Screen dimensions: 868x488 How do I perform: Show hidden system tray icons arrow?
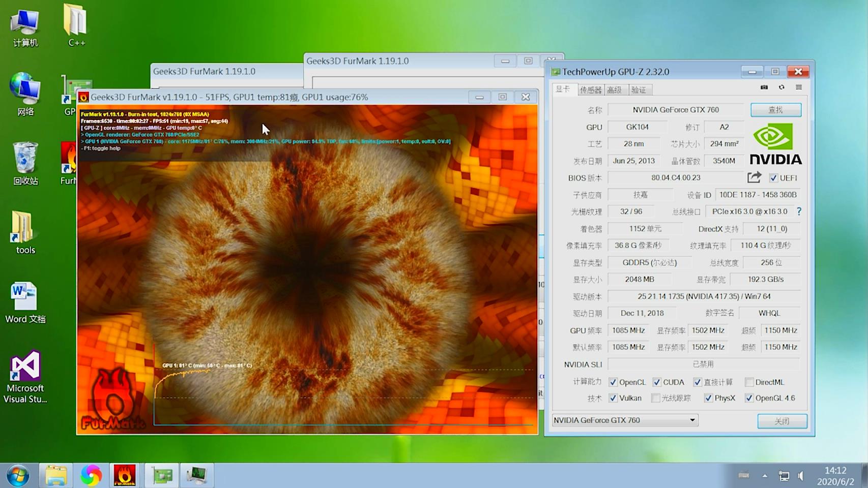(764, 476)
